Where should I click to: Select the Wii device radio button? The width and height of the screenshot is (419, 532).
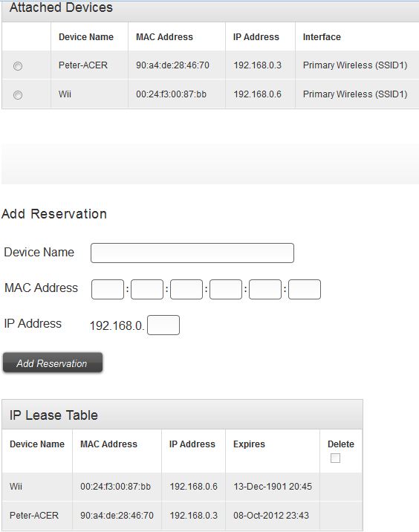[x=18, y=94]
